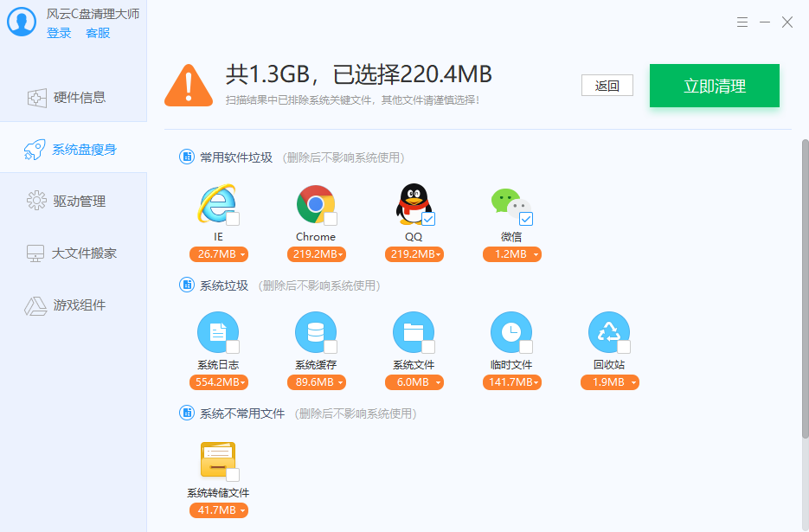
Task: Check the 系统转储文件 checkbox
Action: [234, 475]
